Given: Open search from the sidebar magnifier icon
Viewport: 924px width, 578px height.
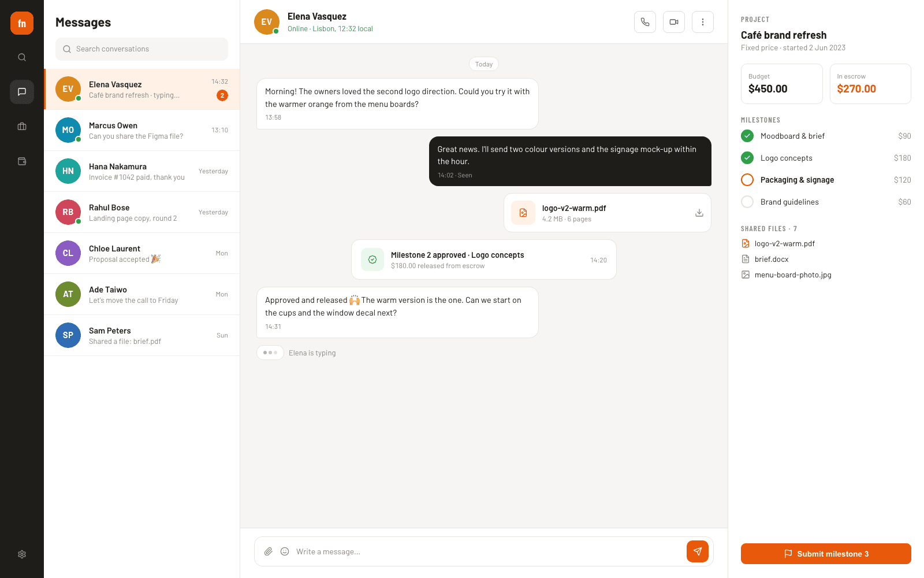Looking at the screenshot, I should click(x=22, y=57).
